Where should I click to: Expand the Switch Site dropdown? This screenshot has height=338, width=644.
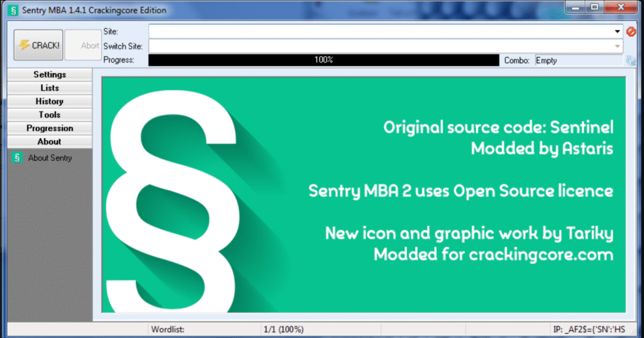(x=617, y=47)
